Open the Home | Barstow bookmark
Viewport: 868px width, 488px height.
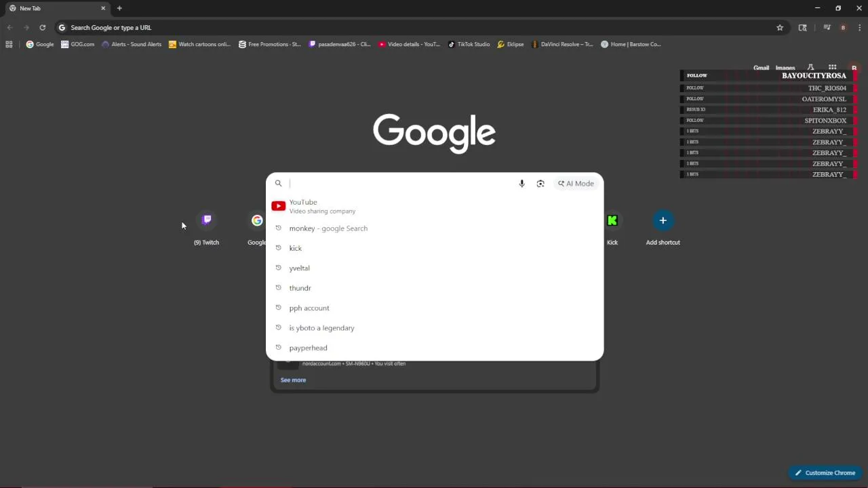pos(631,44)
